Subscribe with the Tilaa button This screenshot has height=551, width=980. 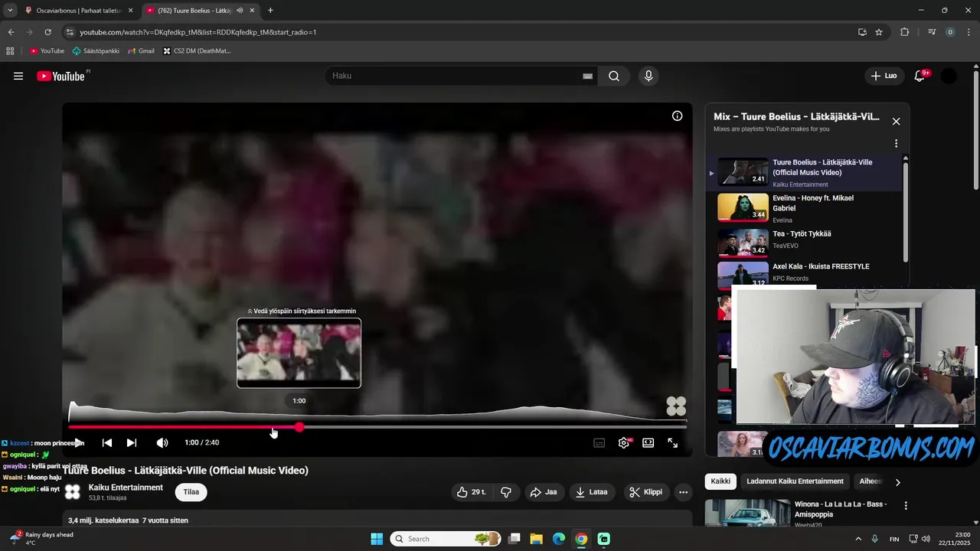tap(191, 492)
